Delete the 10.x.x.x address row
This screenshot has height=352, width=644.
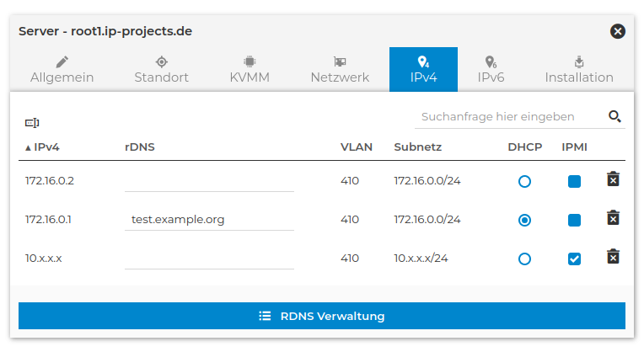click(614, 257)
